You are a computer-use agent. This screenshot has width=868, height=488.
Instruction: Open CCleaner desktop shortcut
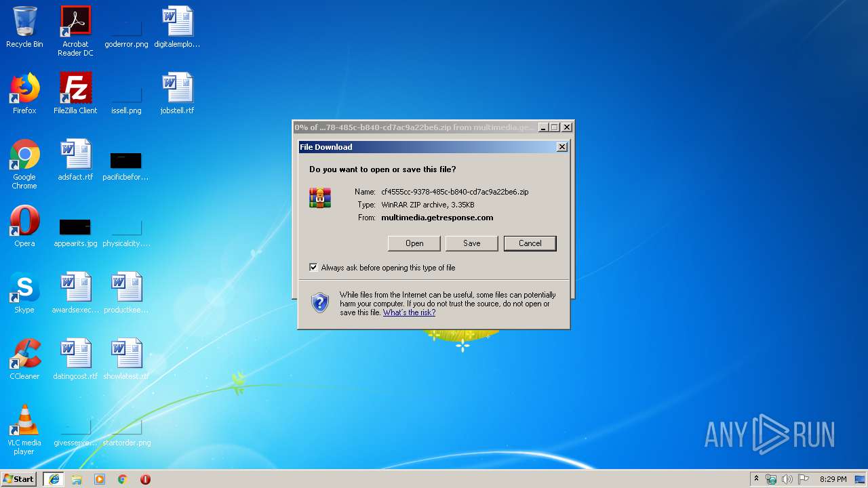(24, 359)
